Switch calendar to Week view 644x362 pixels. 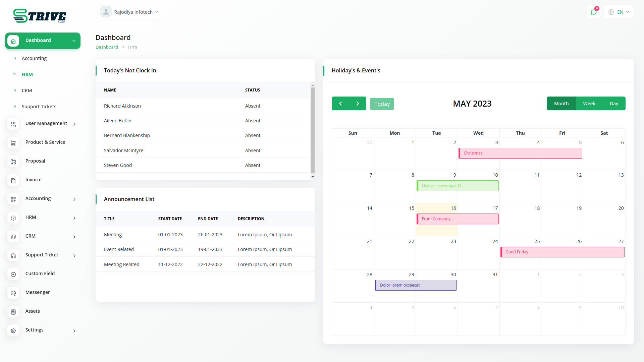(589, 103)
